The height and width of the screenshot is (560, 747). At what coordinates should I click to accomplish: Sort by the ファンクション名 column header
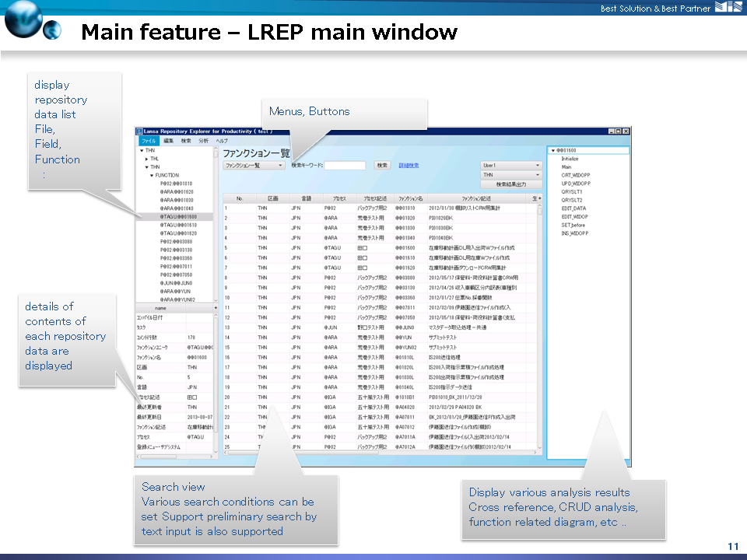[411, 198]
